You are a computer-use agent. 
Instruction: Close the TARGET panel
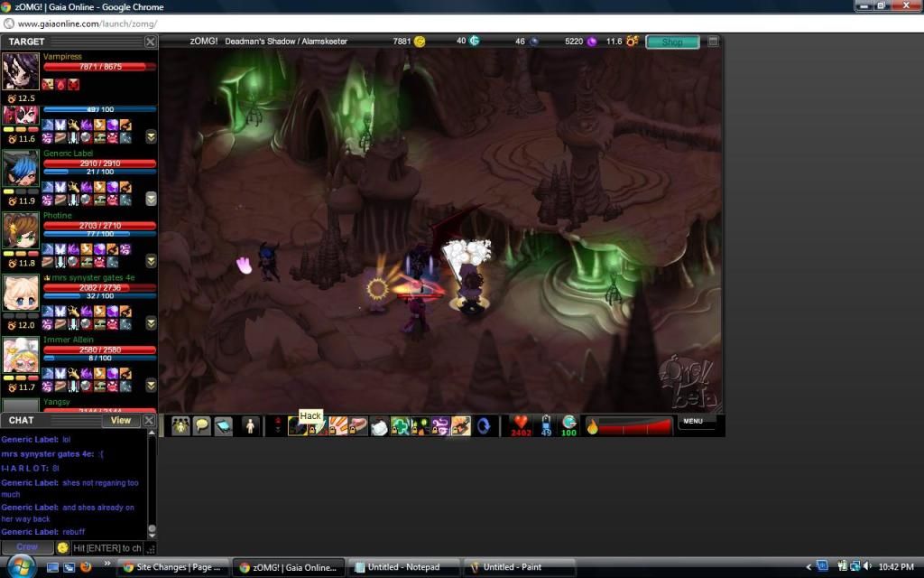point(151,42)
